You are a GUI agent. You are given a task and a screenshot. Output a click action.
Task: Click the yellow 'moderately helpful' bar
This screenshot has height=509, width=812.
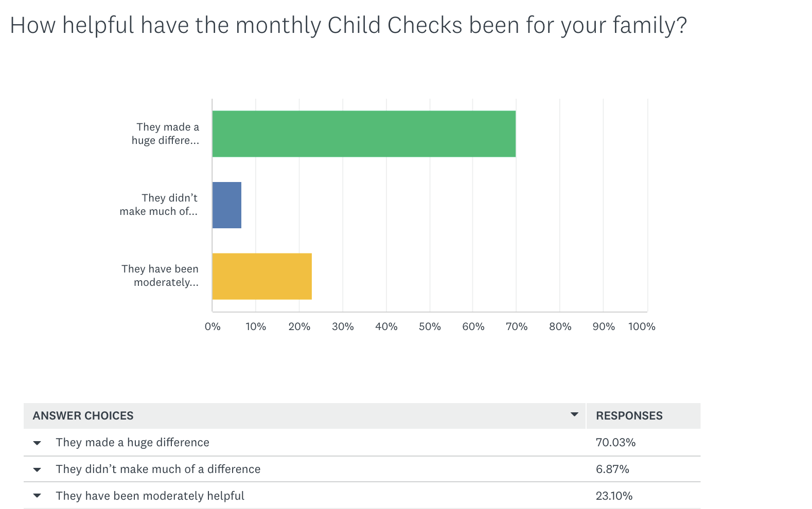pyautogui.click(x=261, y=276)
